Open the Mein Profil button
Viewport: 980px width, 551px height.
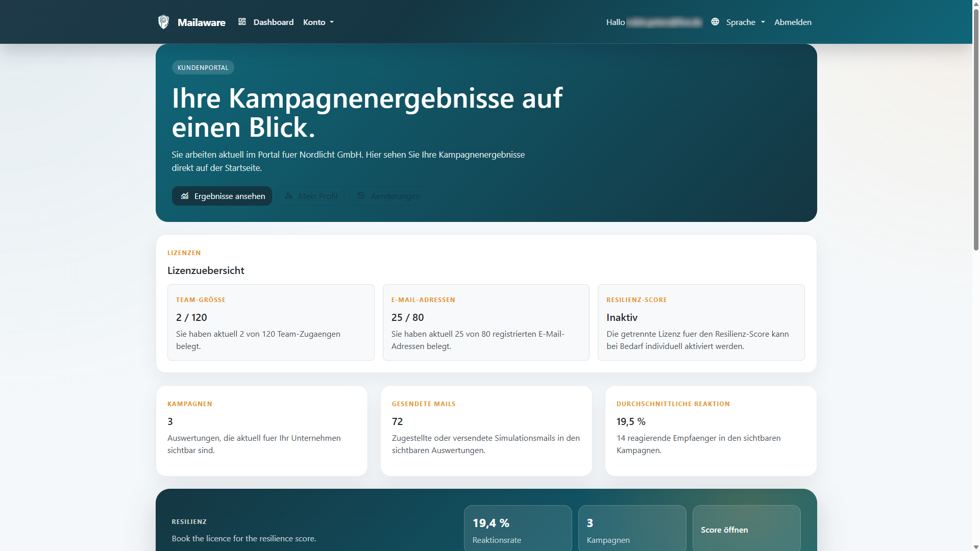(x=311, y=196)
